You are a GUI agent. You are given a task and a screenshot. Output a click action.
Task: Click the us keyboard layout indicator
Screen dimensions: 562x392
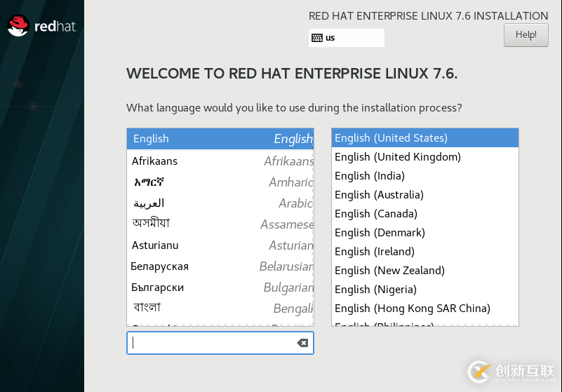pos(346,38)
